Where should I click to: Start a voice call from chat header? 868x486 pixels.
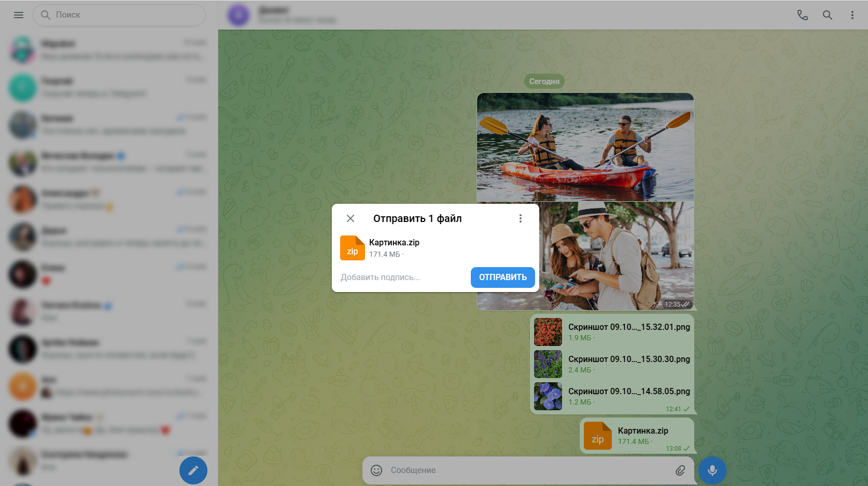(802, 15)
